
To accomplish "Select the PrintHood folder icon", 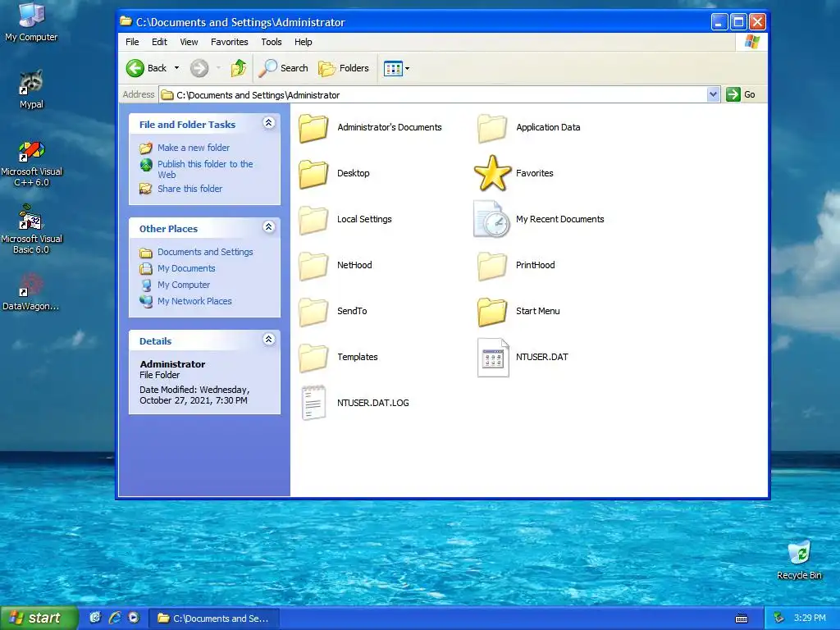I will pyautogui.click(x=492, y=266).
